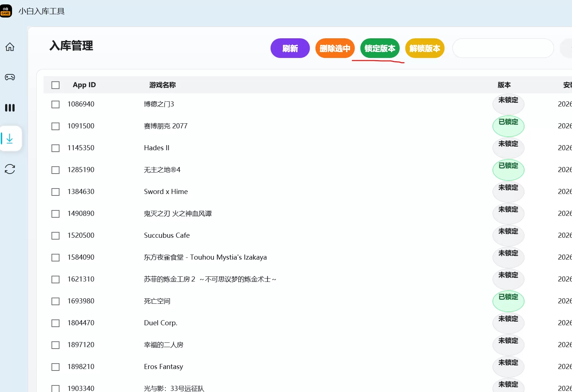Open the home page from the sidebar

pyautogui.click(x=9, y=47)
